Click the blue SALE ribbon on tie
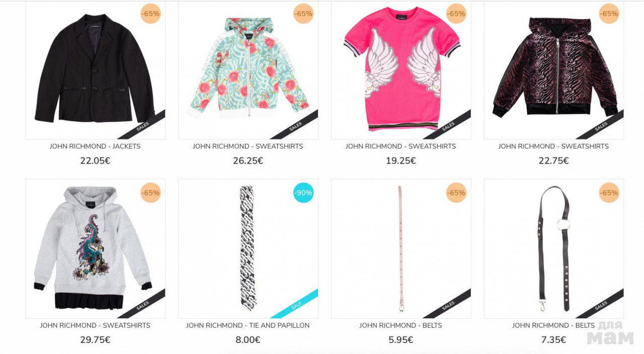This screenshot has height=354, width=644. tap(297, 305)
